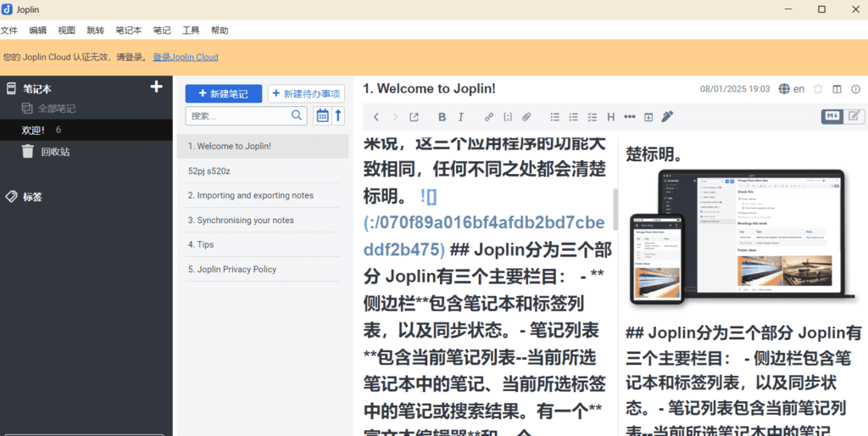Screen dimensions: 868x436
Task: Select note 1. Welcome to Joplin!
Action: point(263,146)
